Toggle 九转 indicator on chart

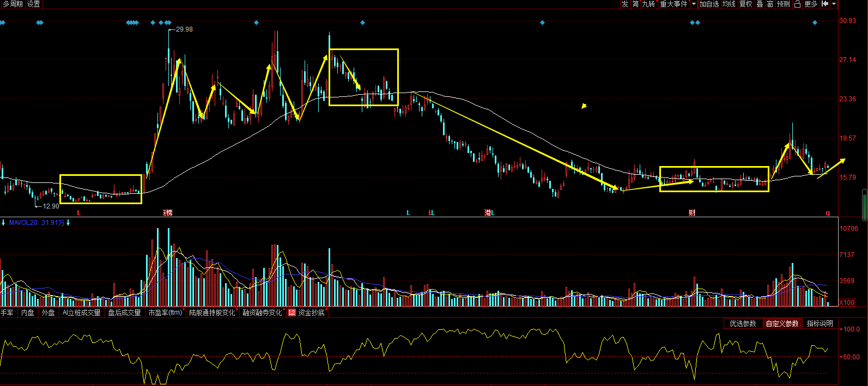click(648, 4)
